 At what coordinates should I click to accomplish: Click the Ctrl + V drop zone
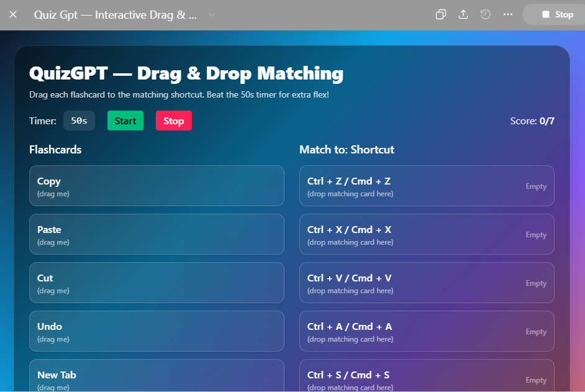click(x=427, y=283)
